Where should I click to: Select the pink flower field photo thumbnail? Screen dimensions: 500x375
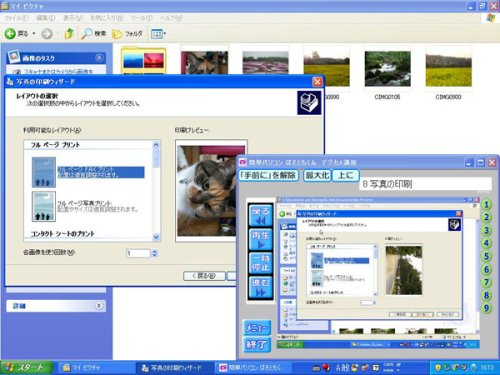pos(265,62)
